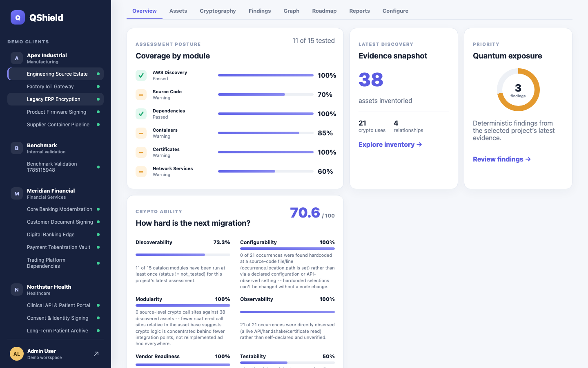This screenshot has width=588, height=368.
Task: Follow the Explore inventory link
Action: point(390,144)
